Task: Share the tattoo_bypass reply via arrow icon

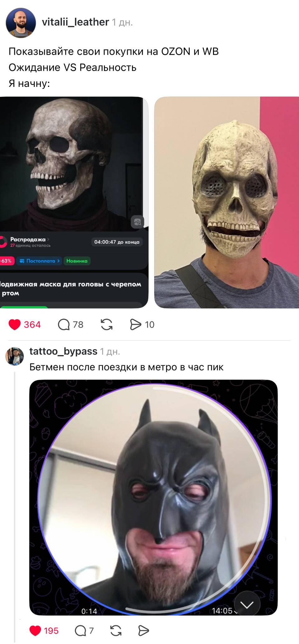Action: click(x=143, y=631)
